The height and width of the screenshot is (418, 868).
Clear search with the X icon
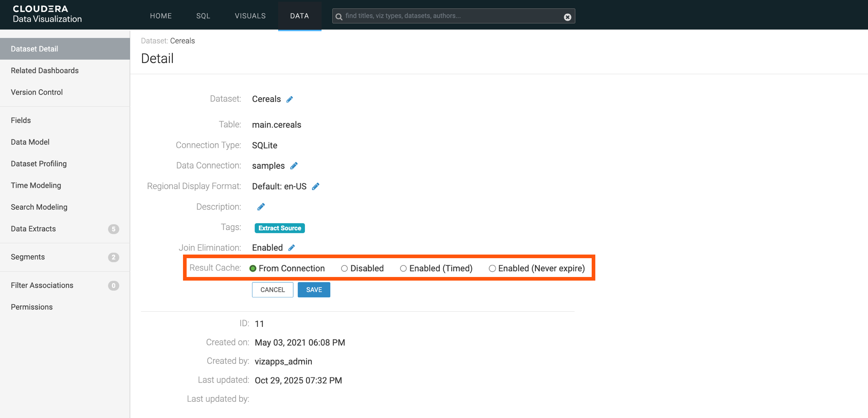[x=567, y=17]
